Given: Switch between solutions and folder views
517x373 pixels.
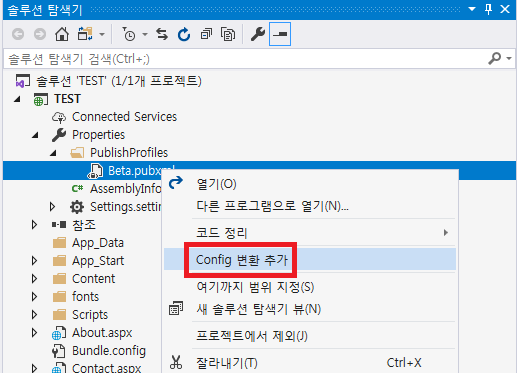Looking at the screenshot, I should point(85,34).
